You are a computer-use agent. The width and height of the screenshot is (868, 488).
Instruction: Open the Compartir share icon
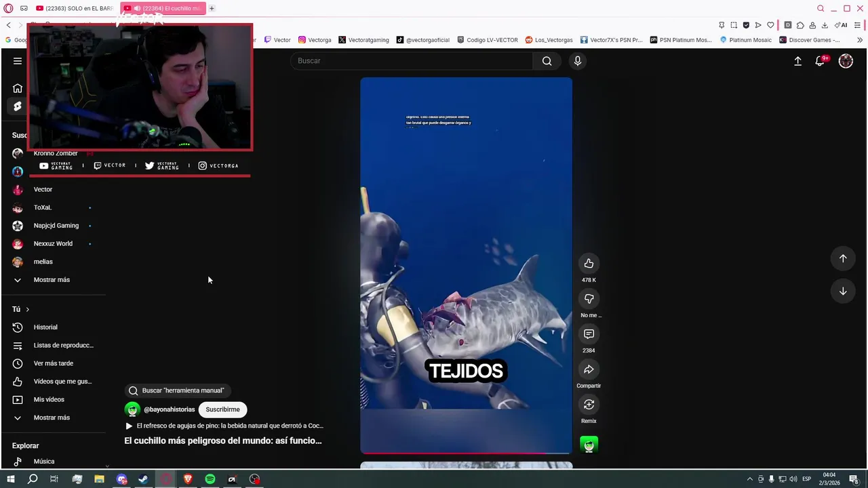click(x=589, y=369)
